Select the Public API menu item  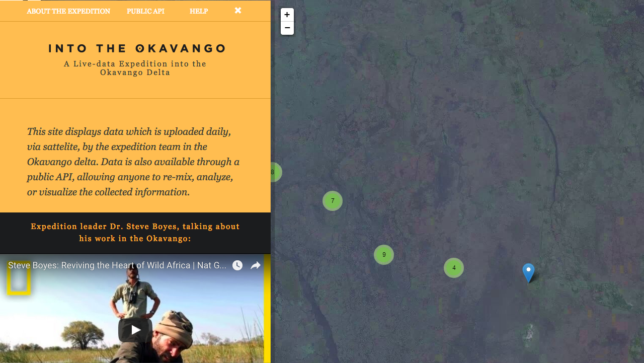145,11
